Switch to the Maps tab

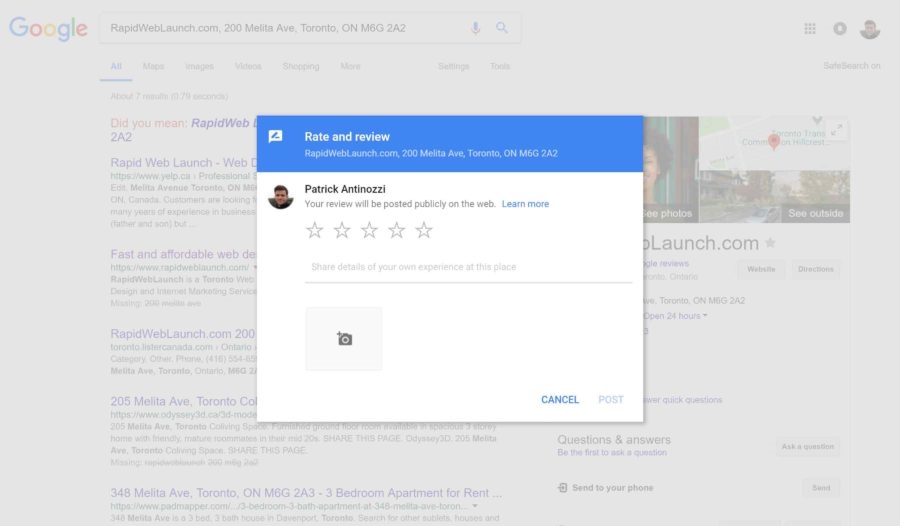[153, 67]
